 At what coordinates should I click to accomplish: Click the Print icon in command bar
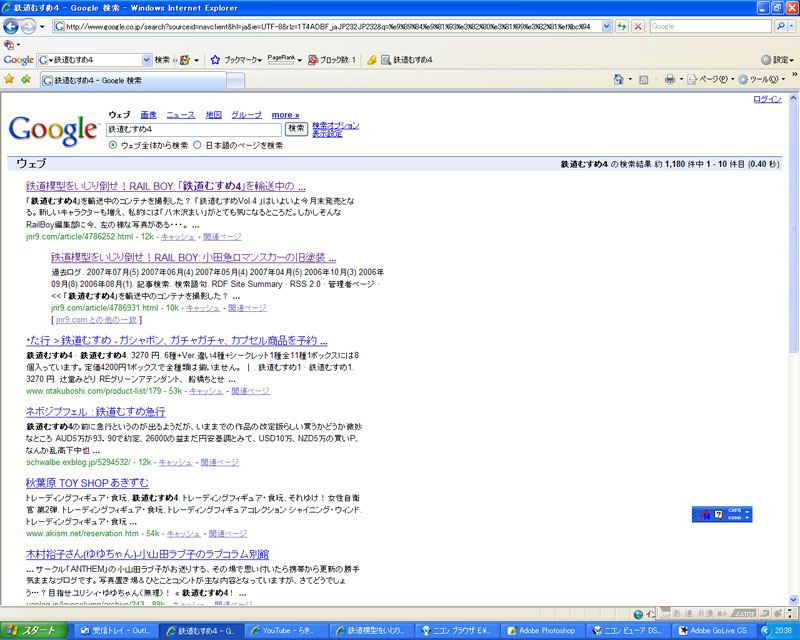coord(670,79)
